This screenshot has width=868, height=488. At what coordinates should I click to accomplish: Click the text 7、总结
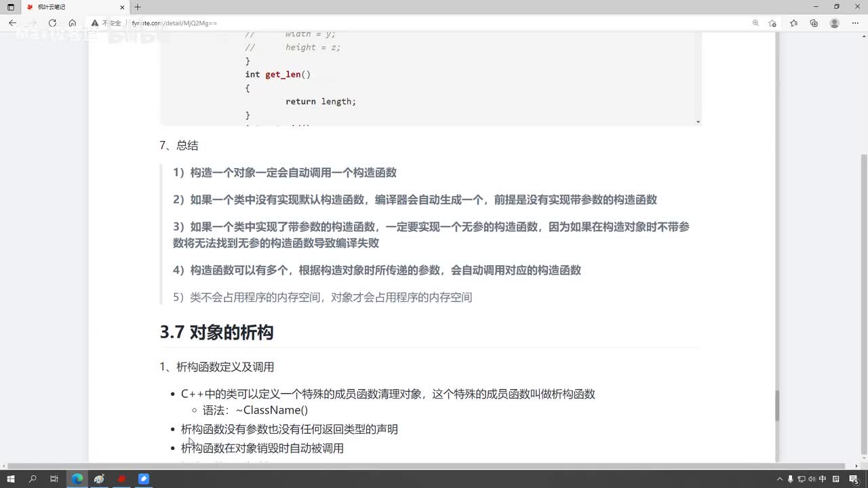click(179, 145)
